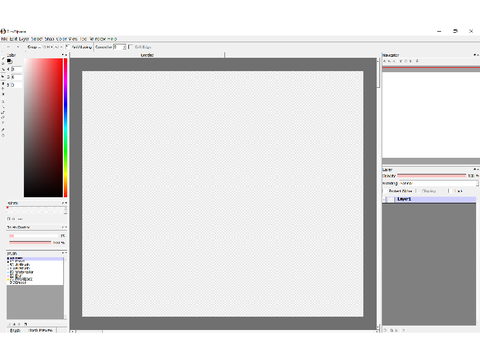Select the Untitled canvas tab
Viewport: 480px width, 360px height.
pos(147,55)
